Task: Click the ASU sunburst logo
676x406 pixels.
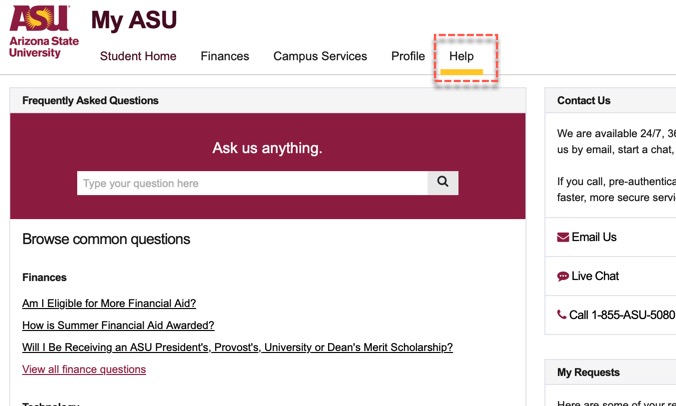Action: pos(39,18)
